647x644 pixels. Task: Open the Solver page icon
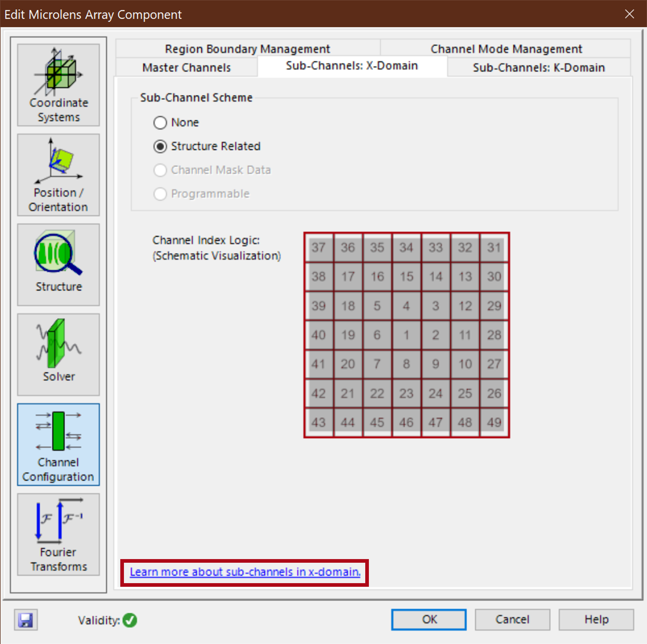click(x=58, y=355)
